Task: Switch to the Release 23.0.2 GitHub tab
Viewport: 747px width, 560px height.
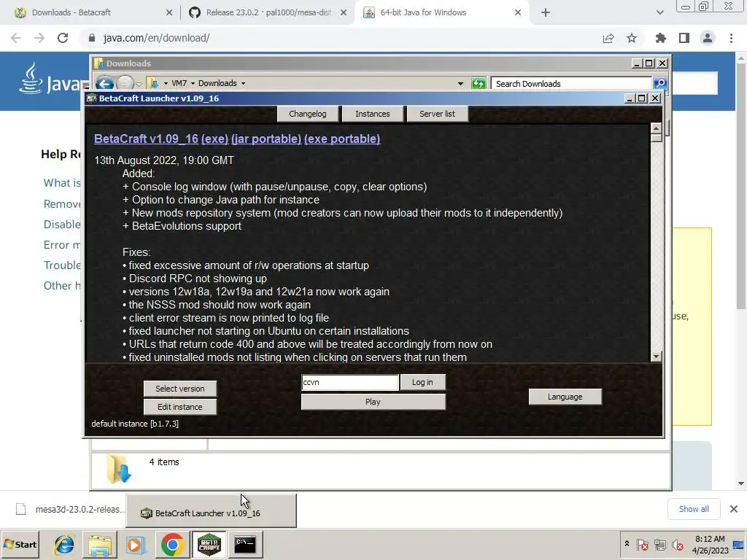Action: pos(268,12)
